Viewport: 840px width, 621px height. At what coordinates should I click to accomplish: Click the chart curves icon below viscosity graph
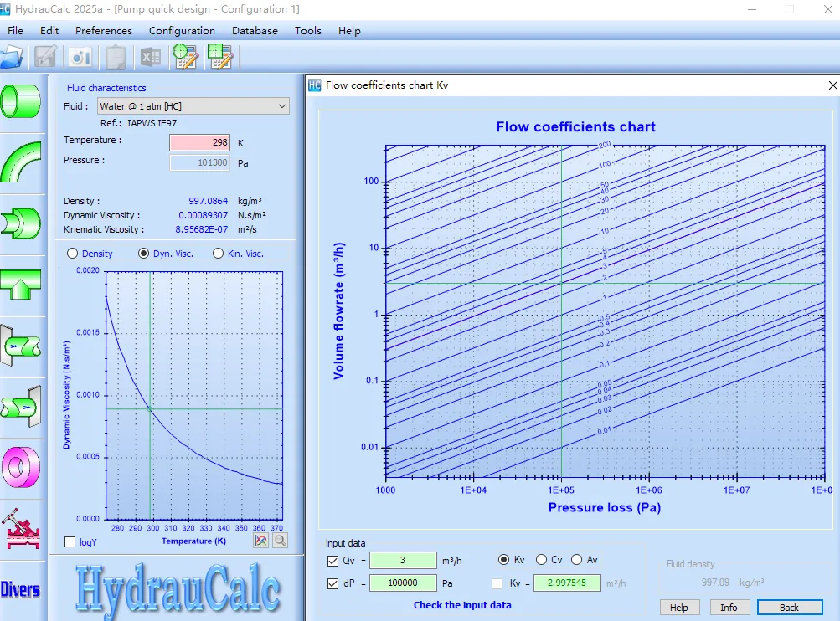261,541
